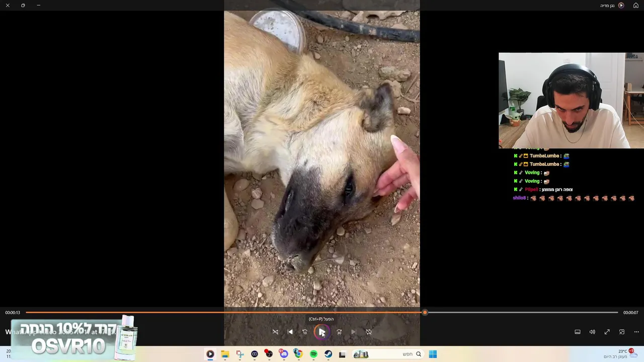Click the last TumbaLumba chat message
Viewport: 644px width, 362px height.
click(541, 164)
